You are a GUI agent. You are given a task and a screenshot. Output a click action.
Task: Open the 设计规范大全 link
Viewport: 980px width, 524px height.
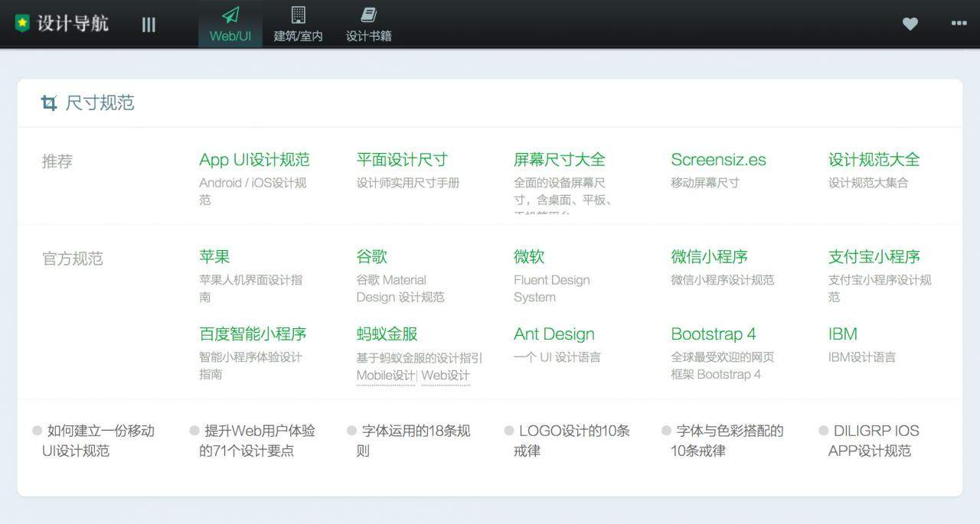tap(874, 160)
